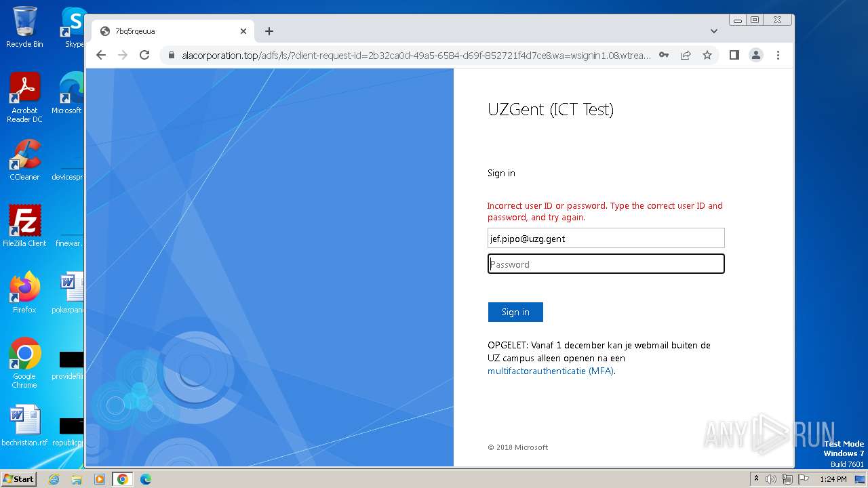Open bechristian.rtf document icon

click(24, 426)
